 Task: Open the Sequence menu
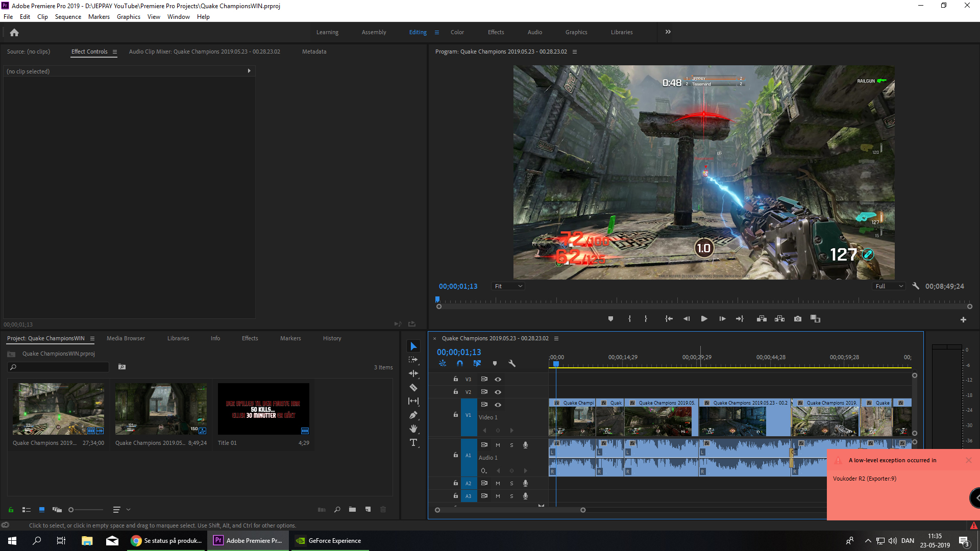[x=68, y=17]
